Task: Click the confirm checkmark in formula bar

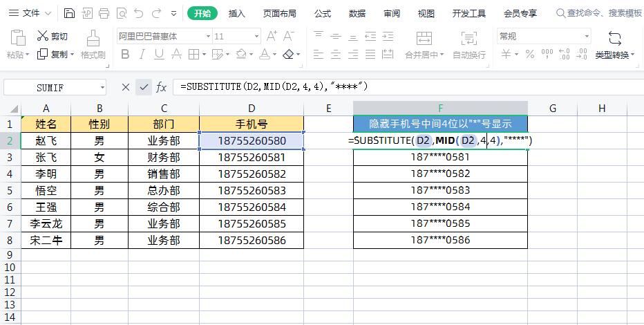Action: point(144,87)
